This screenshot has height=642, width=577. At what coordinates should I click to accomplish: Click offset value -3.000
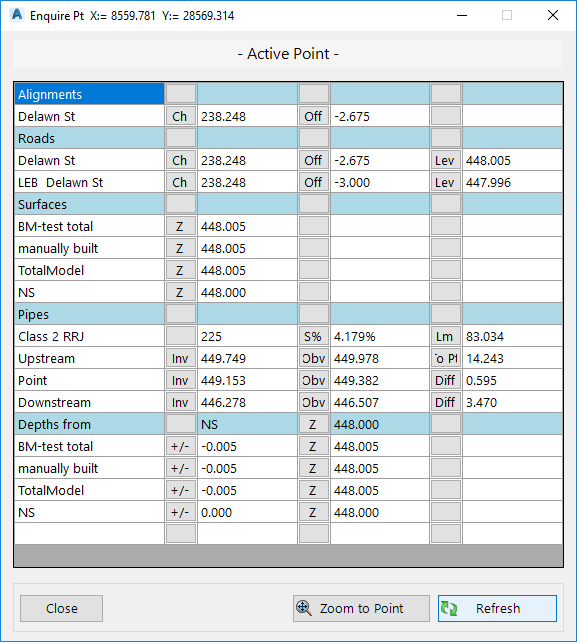click(x=352, y=182)
